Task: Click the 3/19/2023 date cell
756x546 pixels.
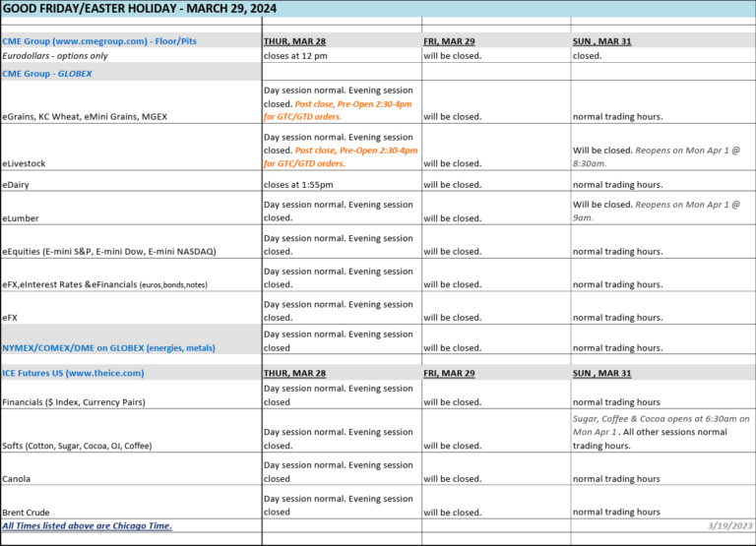Action: pyautogui.click(x=662, y=525)
